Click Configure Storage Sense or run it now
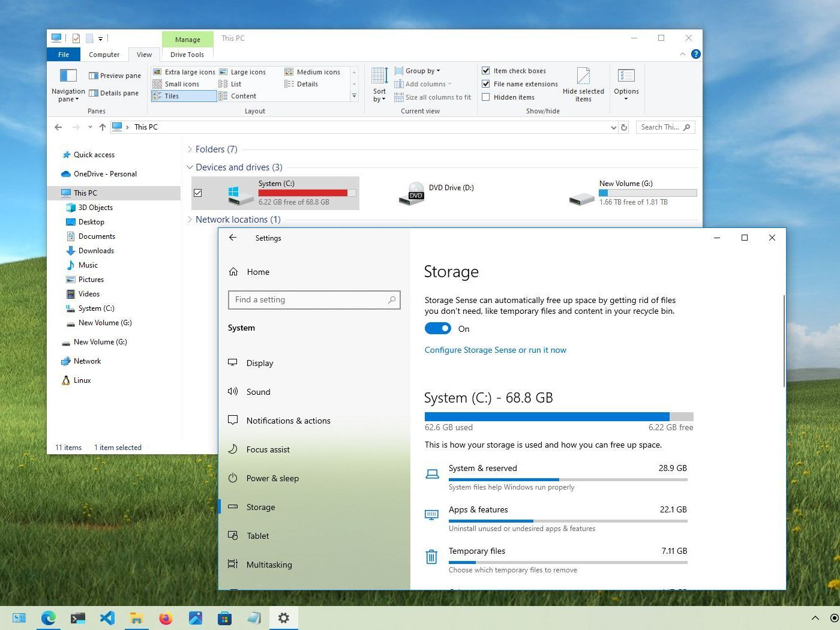The height and width of the screenshot is (630, 840). (x=495, y=350)
